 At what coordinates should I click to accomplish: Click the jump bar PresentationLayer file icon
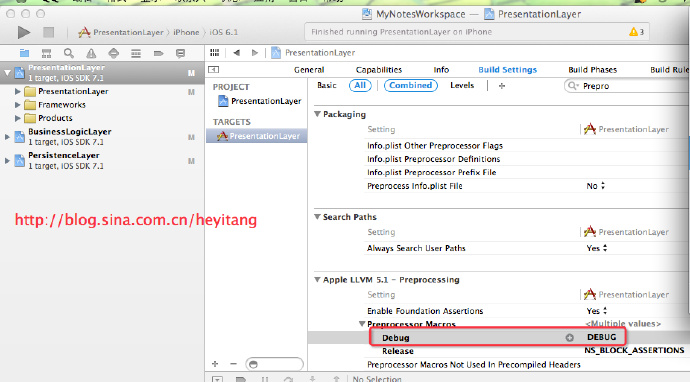pyautogui.click(x=276, y=53)
